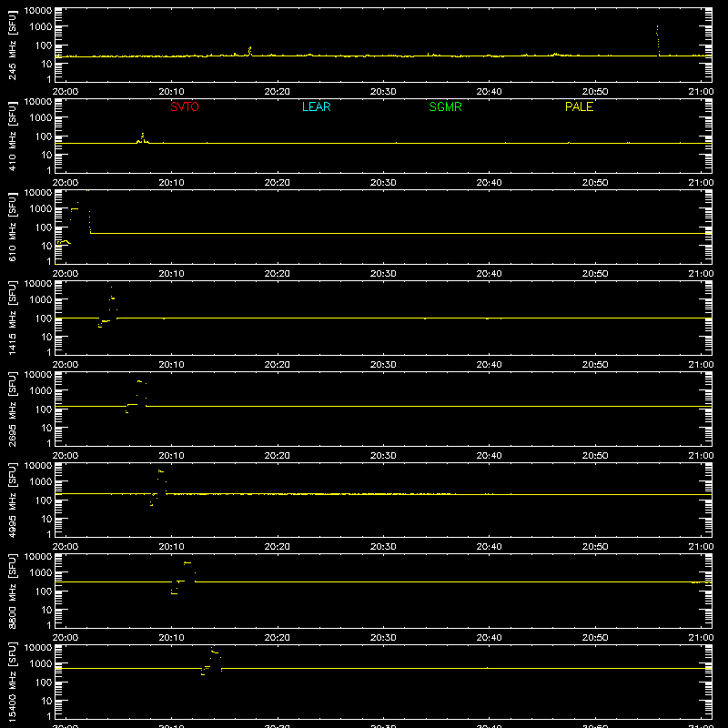
Task: Click the green SGMR station label
Action: tap(445, 106)
